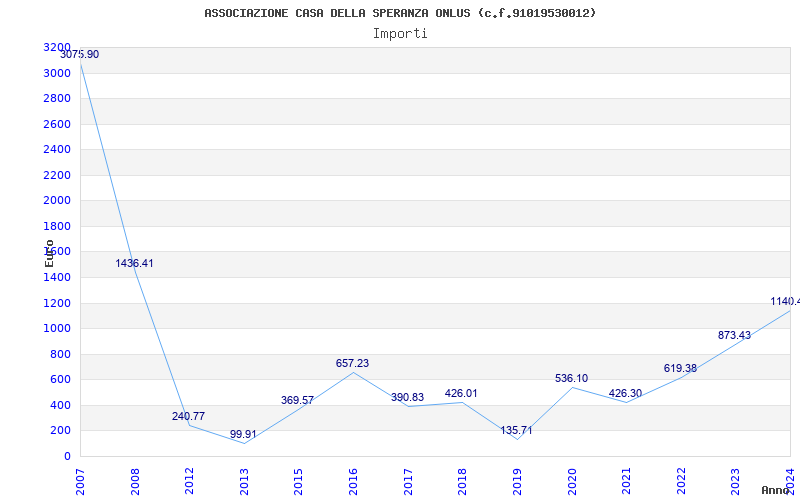Image resolution: width=800 pixels, height=500 pixels.
Task: Click the 2022 x-axis year label
Action: tap(681, 481)
